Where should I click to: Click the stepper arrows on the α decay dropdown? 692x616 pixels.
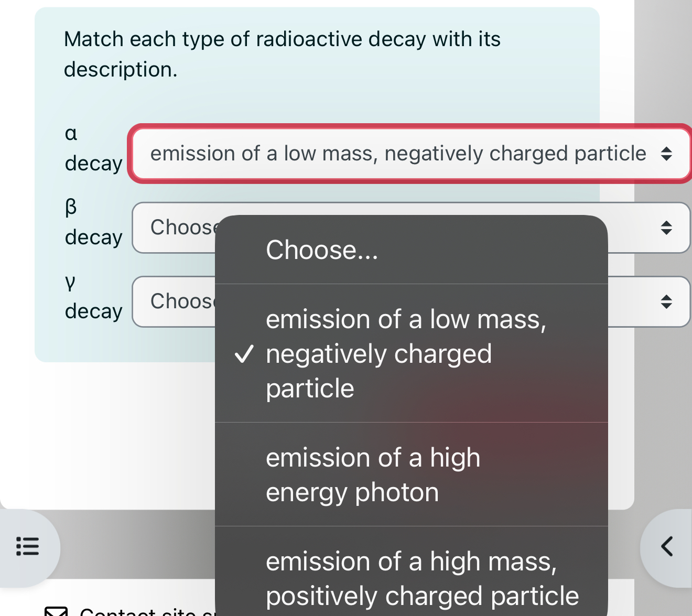pyautogui.click(x=667, y=154)
